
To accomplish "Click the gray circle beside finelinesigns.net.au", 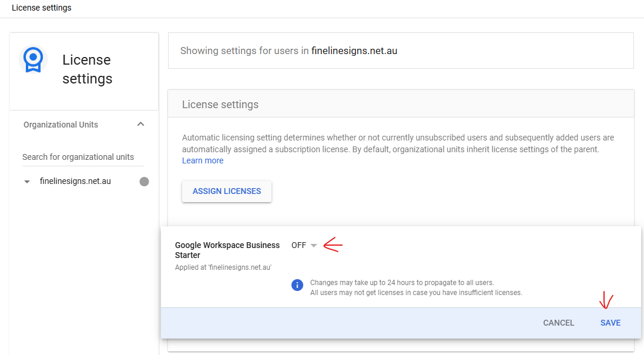I will click(144, 182).
